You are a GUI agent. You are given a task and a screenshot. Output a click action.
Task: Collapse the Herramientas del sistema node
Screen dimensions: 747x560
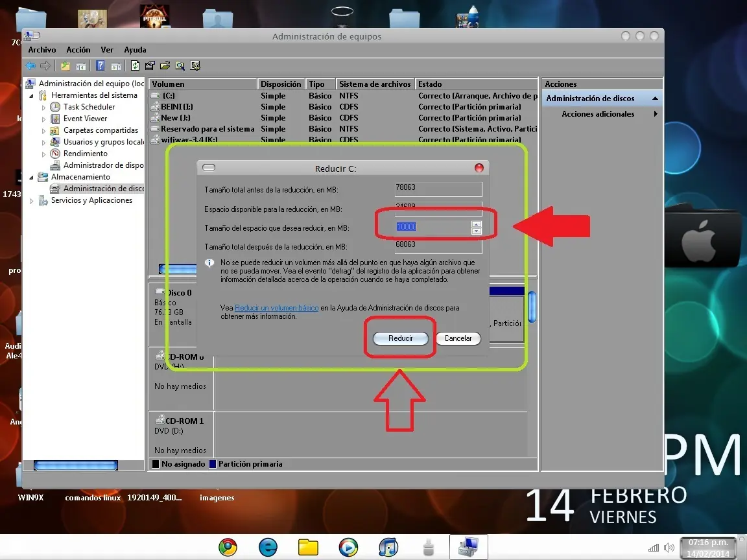[x=31, y=96]
